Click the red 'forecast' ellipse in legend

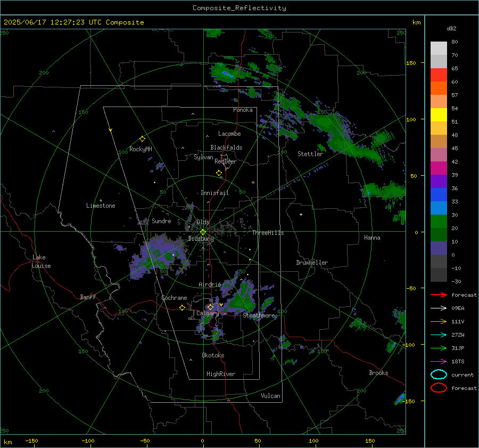439,388
